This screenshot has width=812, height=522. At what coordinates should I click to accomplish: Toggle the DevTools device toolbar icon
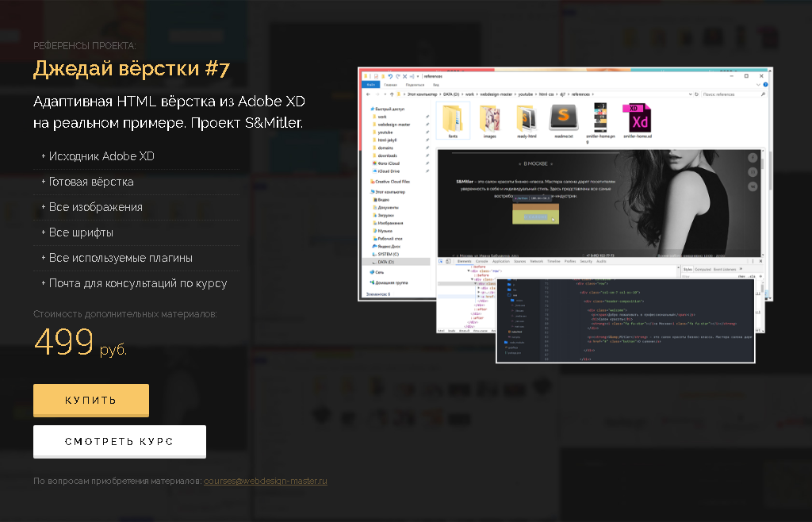tap(448, 262)
